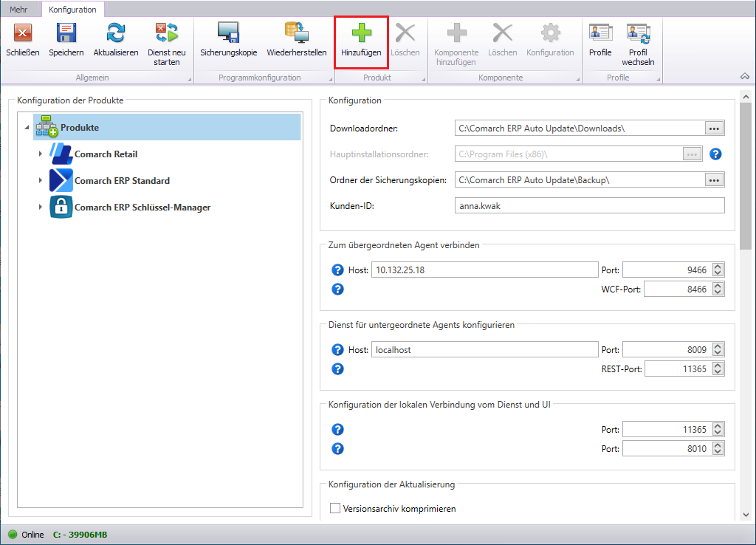
Task: Expand the Comarch Retail tree node
Action: 41,154
